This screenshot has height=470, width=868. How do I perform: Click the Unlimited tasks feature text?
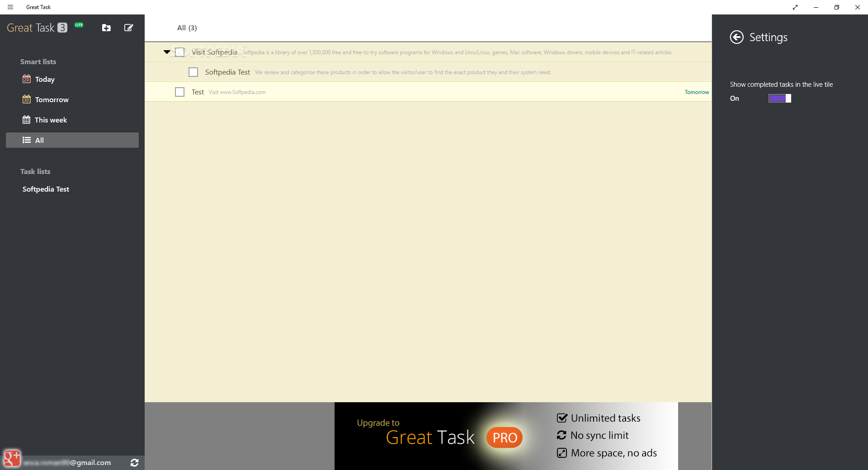[605, 418]
